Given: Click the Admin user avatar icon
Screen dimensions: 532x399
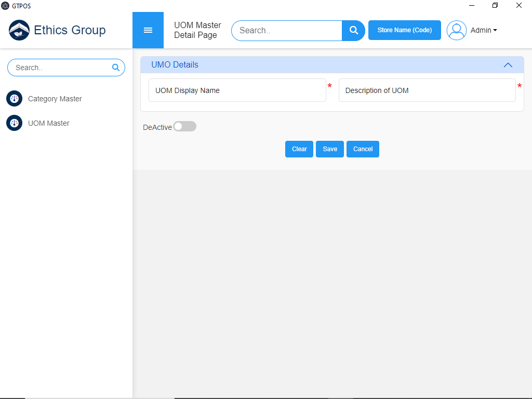Looking at the screenshot, I should 457,30.
